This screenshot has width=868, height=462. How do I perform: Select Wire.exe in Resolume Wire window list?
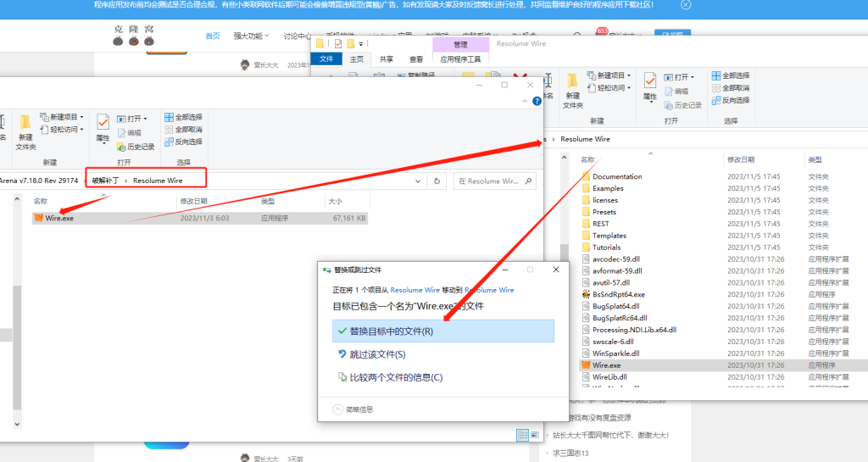(723, 365)
